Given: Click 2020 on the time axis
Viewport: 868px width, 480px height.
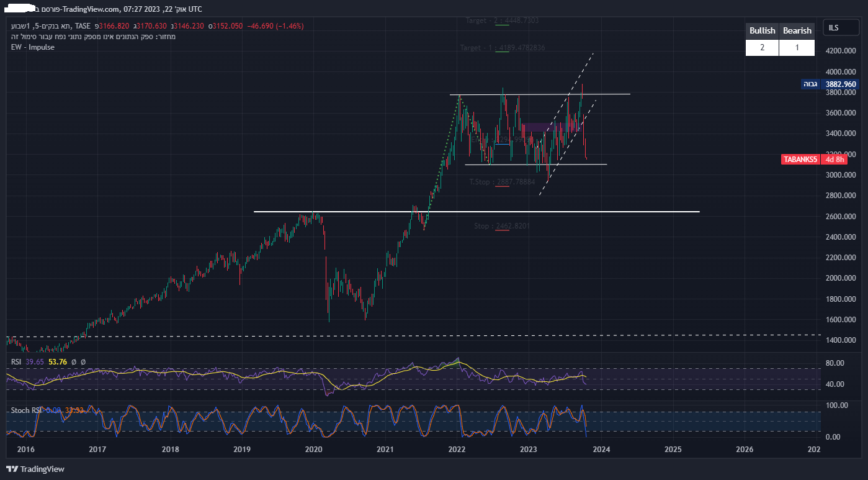Looking at the screenshot, I should (314, 449).
